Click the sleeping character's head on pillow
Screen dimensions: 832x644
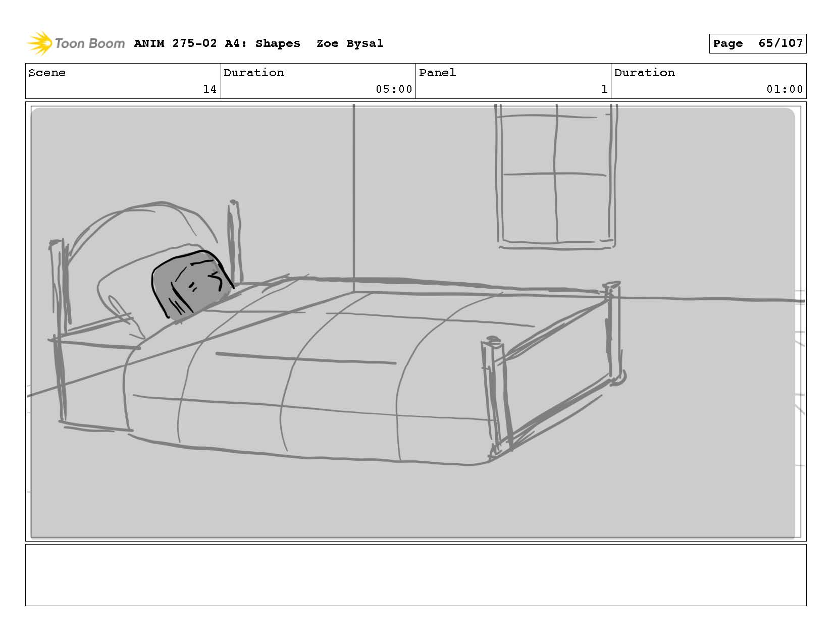[x=192, y=285]
